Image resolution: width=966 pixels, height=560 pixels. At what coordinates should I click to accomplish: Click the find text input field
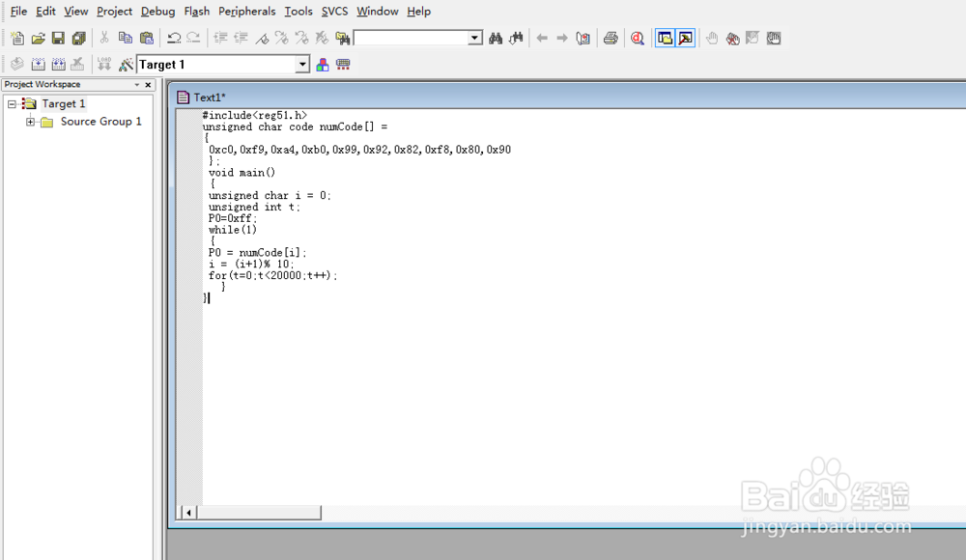tap(411, 39)
